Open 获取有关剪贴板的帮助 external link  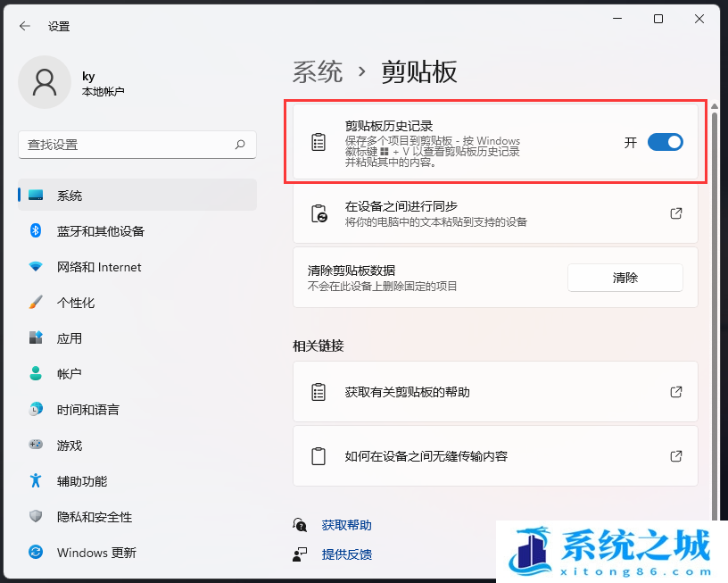coord(675,392)
